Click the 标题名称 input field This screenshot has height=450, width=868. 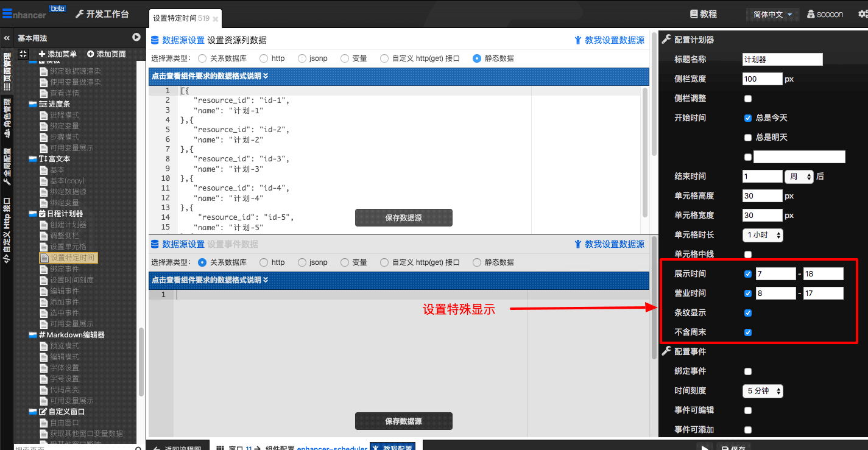(782, 60)
